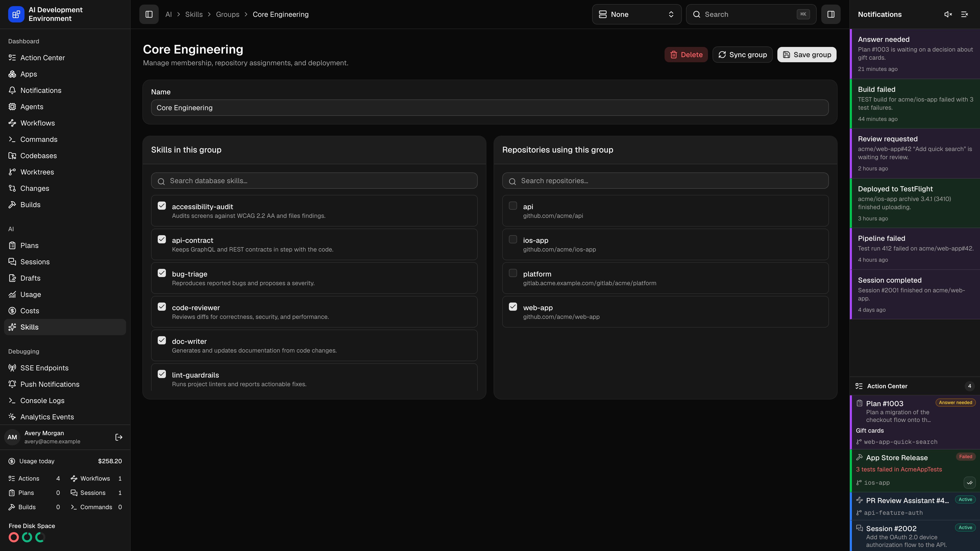The image size is (980, 551).
Task: Toggle the left sidebar panel icon
Action: pyautogui.click(x=149, y=15)
